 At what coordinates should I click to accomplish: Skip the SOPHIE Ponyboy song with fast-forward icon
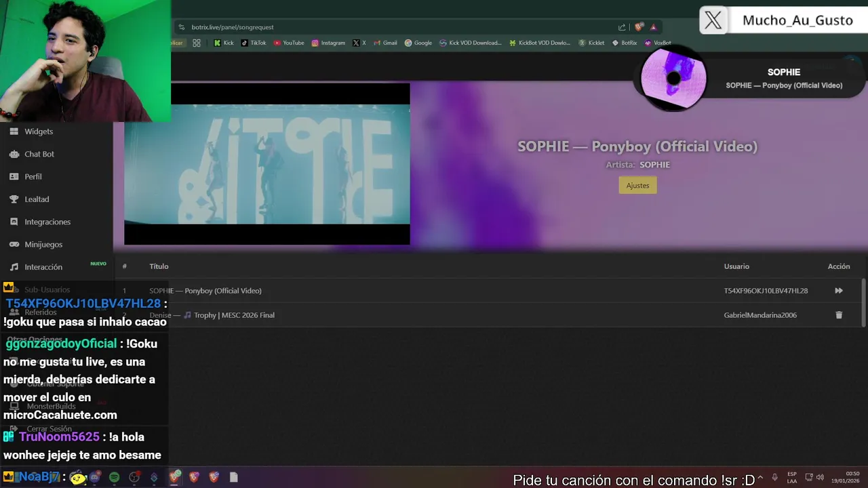click(x=839, y=291)
